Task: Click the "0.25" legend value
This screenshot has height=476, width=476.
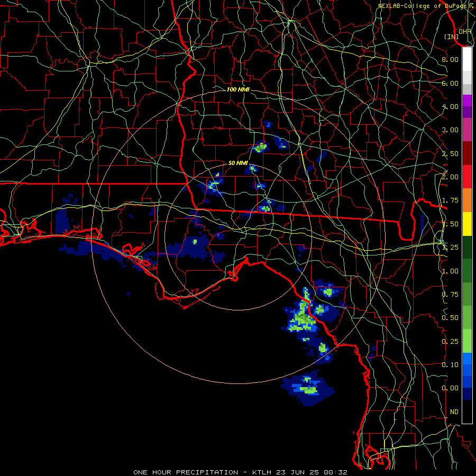Action: 450,342
